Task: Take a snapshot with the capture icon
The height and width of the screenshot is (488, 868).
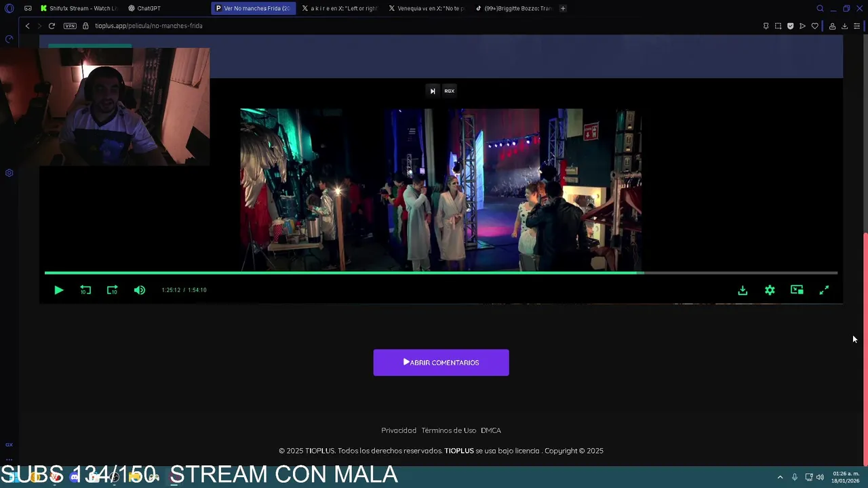Action: coord(778,26)
